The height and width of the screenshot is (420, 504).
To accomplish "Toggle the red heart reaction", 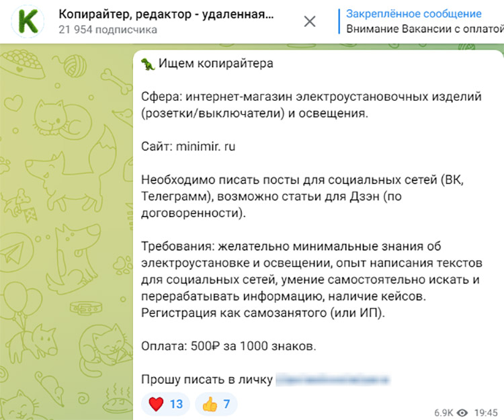I will pos(165,404).
